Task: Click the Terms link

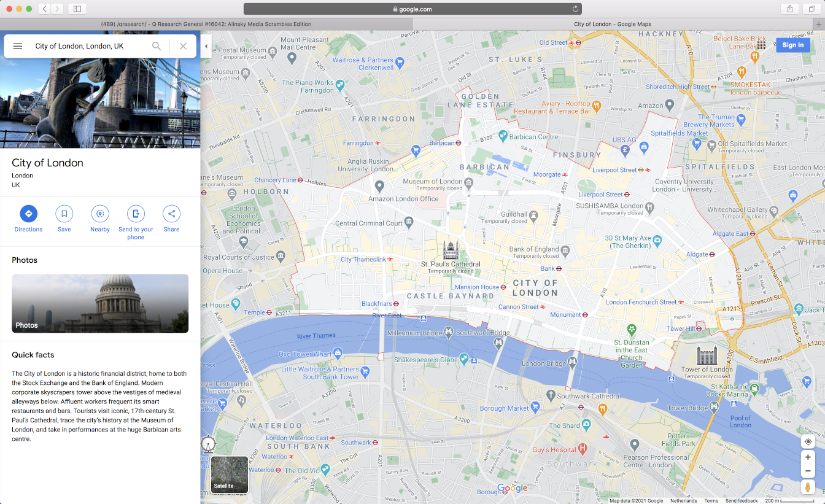Action: point(711,500)
